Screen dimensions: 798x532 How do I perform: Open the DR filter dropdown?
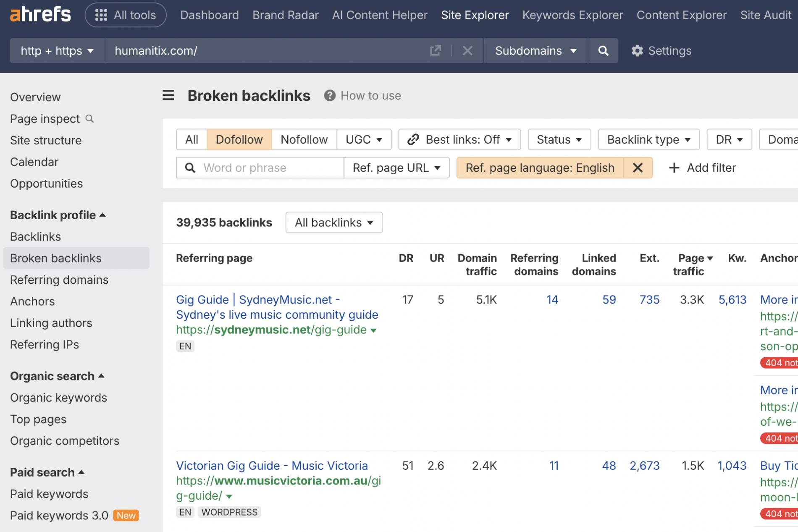729,139
